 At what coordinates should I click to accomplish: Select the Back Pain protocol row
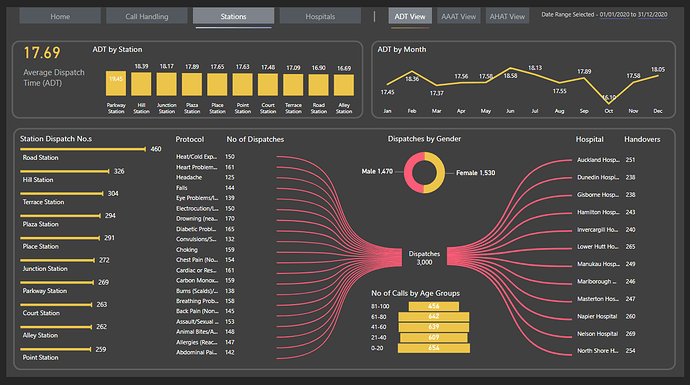click(206, 311)
